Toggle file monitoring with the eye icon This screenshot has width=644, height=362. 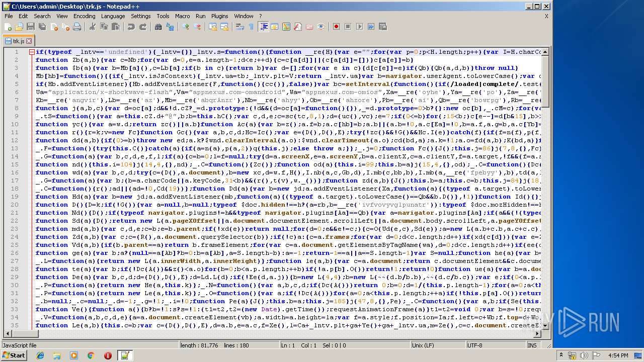(321, 27)
